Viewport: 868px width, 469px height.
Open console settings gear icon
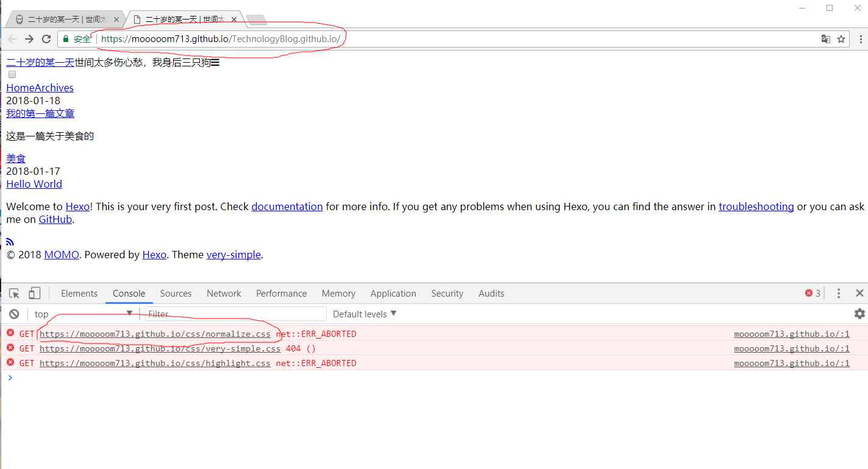pos(859,314)
